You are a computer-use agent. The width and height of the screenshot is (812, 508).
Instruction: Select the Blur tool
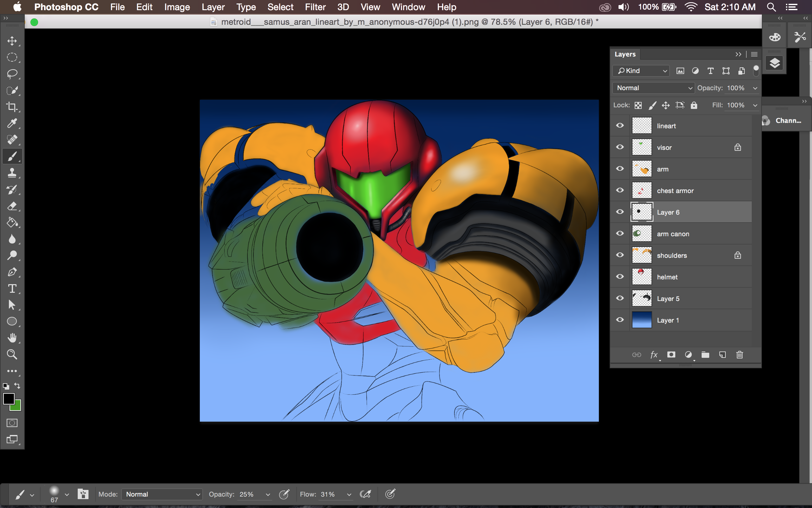(x=12, y=239)
